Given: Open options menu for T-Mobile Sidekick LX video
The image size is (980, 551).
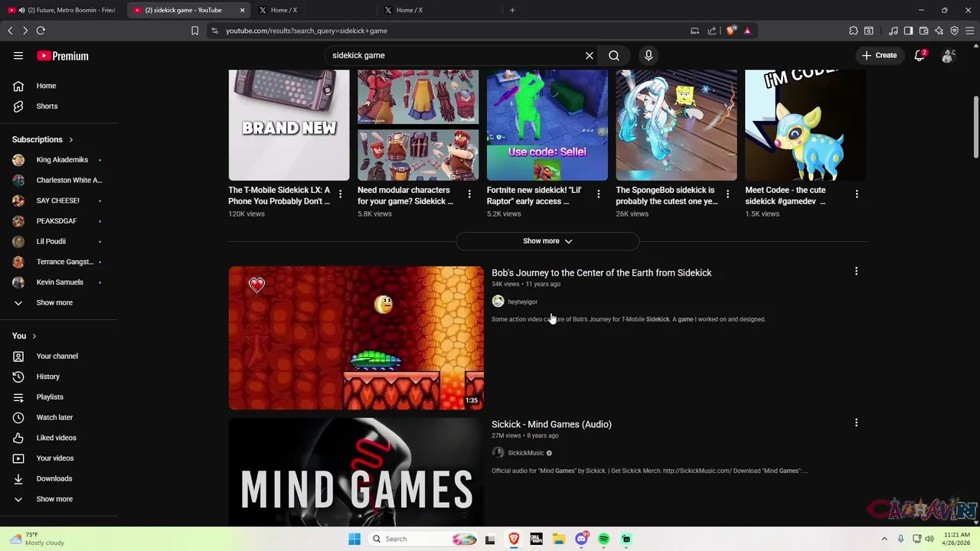Looking at the screenshot, I should point(341,194).
